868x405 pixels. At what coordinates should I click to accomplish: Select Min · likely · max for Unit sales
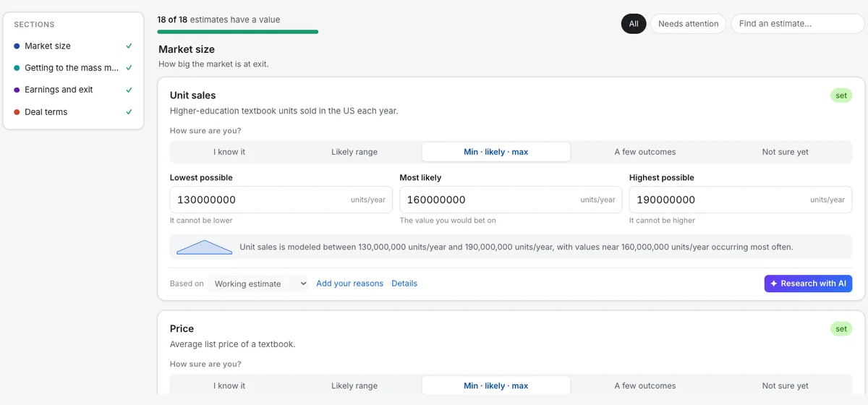click(x=496, y=152)
